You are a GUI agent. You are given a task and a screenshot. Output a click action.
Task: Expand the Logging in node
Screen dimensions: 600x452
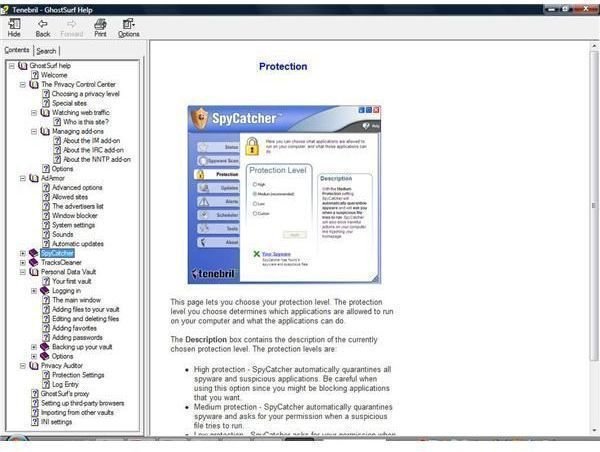[34, 291]
